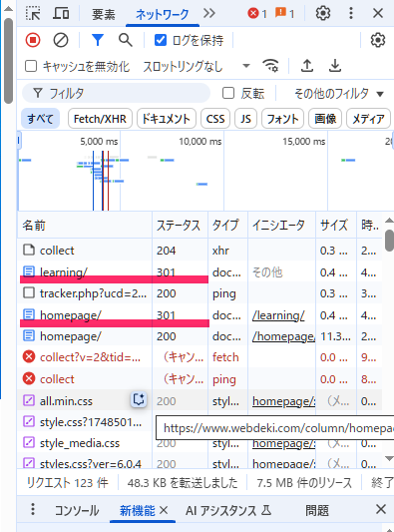Select the style_media.css request row

click(199, 443)
